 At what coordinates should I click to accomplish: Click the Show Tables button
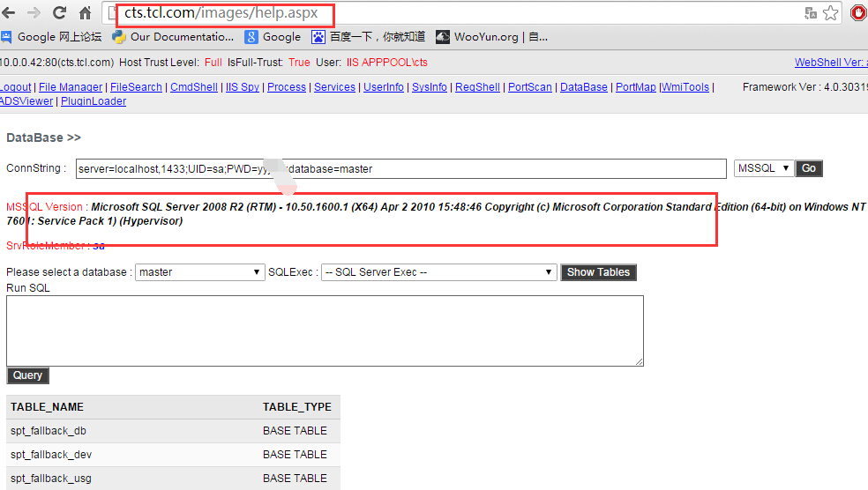[598, 272]
